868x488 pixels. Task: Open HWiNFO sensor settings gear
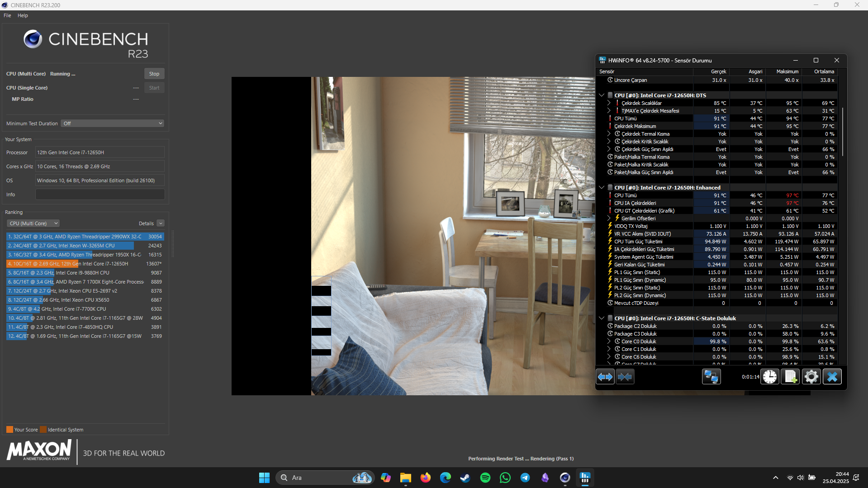click(x=811, y=377)
